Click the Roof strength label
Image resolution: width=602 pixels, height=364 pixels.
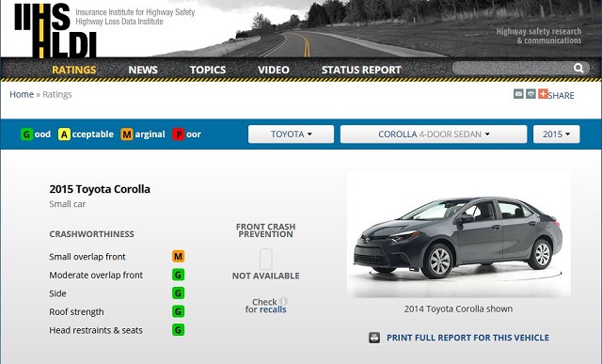[x=76, y=311]
